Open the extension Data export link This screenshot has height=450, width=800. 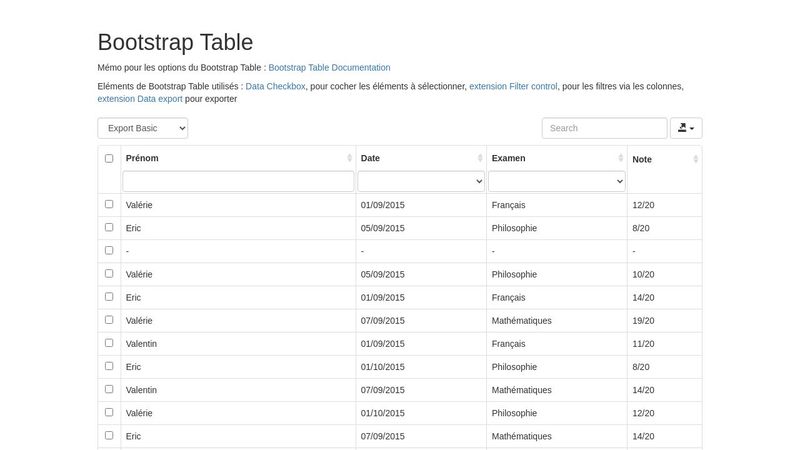pyautogui.click(x=140, y=99)
